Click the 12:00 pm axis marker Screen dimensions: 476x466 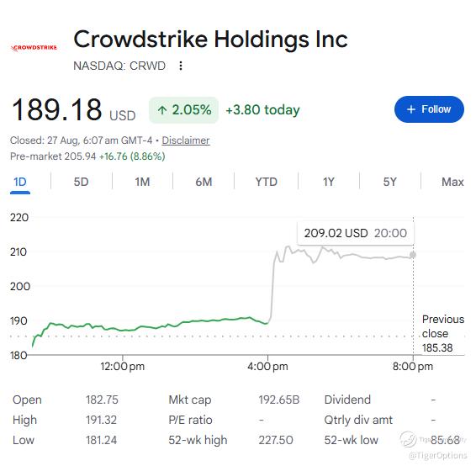[122, 367]
